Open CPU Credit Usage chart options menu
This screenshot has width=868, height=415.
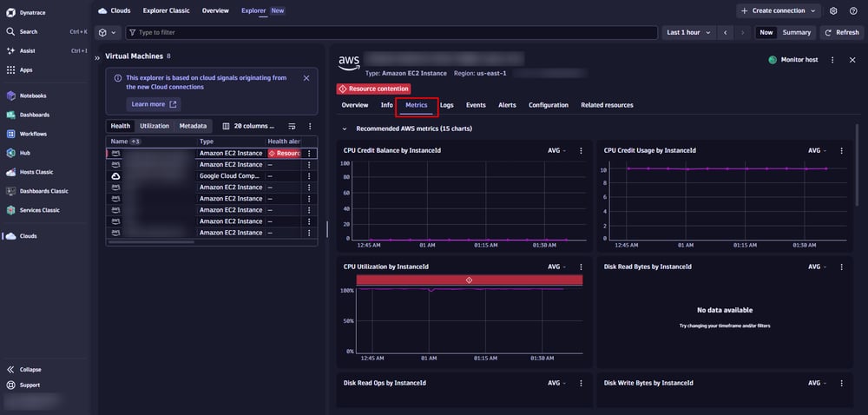tap(841, 150)
